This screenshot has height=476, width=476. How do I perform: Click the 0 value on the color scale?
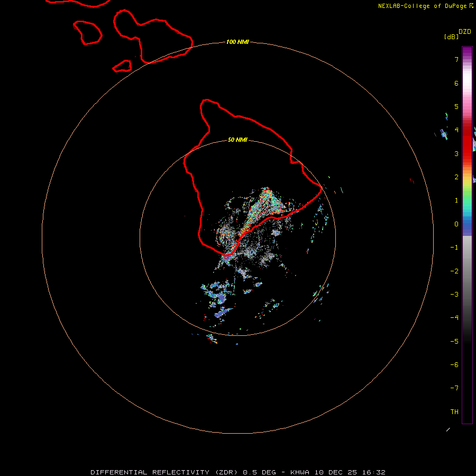456,224
